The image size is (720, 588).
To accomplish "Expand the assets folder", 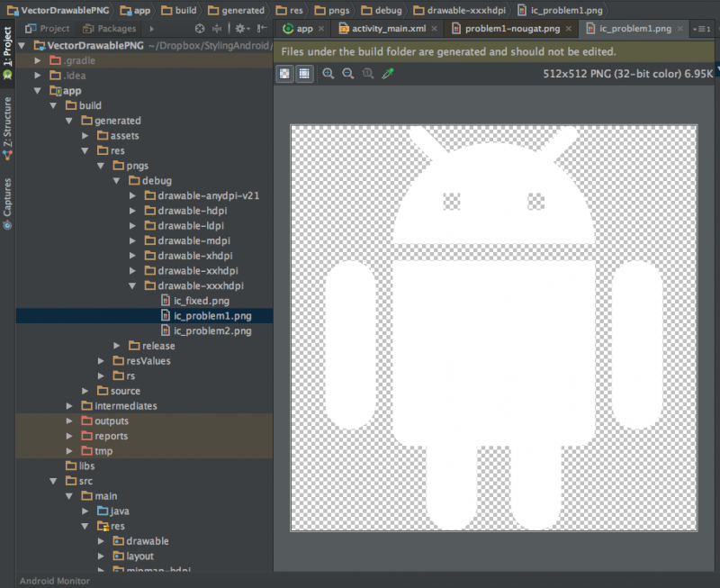I will (85, 136).
